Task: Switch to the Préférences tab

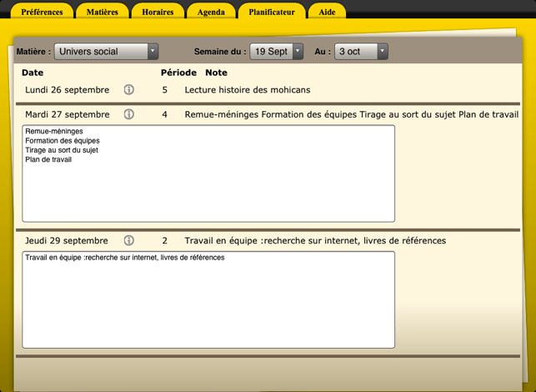Action: [x=42, y=12]
